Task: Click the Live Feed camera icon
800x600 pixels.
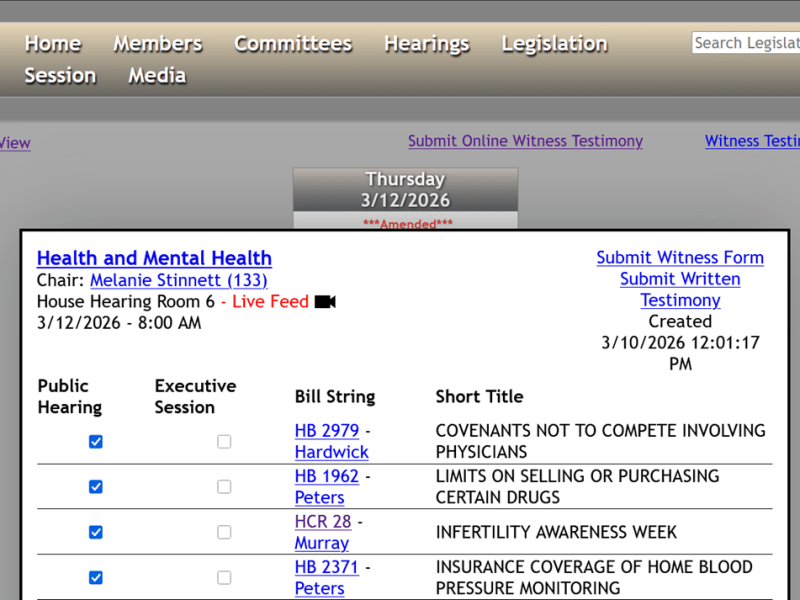Action: 322,301
